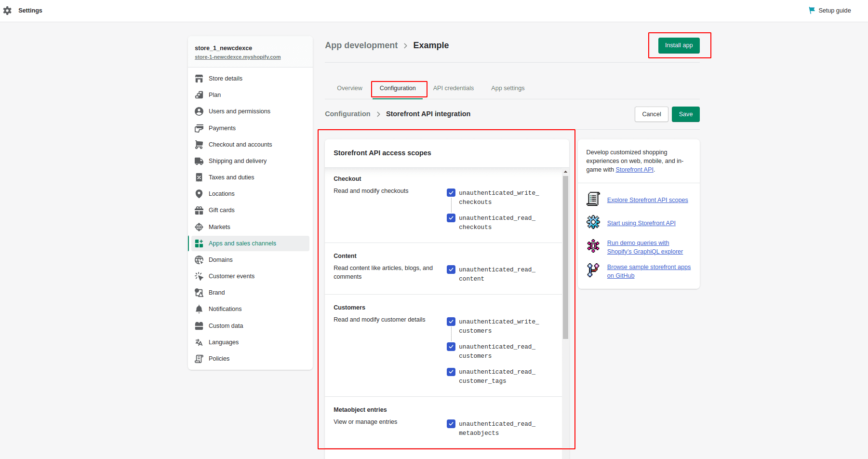Click the Start using Storefront API gear icon

pyautogui.click(x=593, y=222)
